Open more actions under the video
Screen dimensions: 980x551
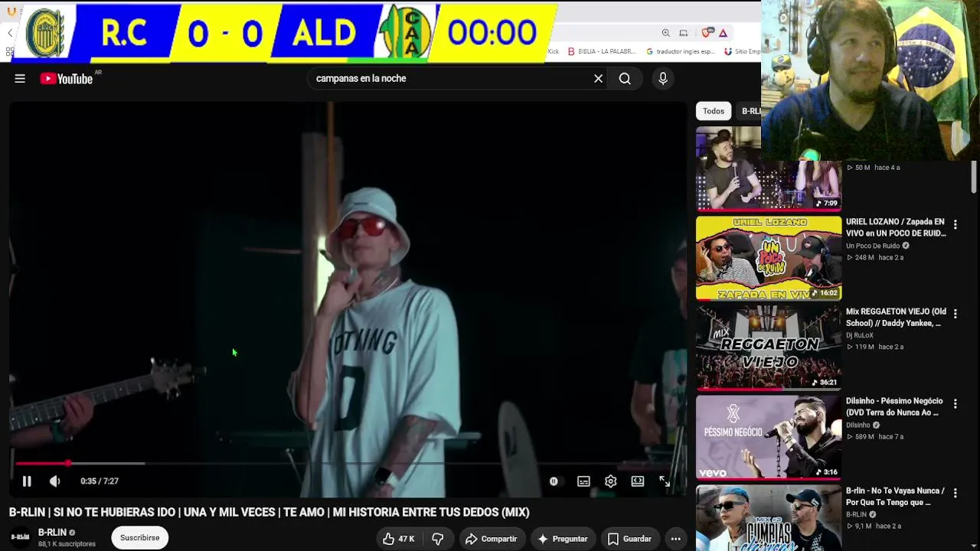point(675,539)
